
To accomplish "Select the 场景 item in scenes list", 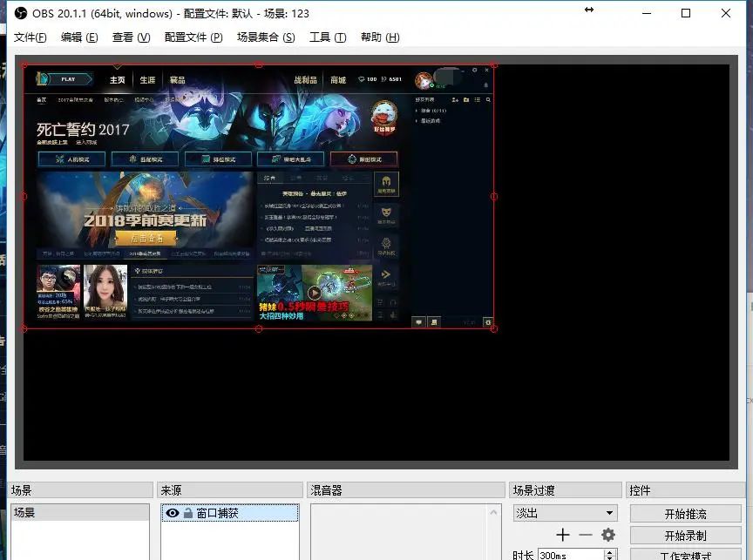I will coord(80,512).
